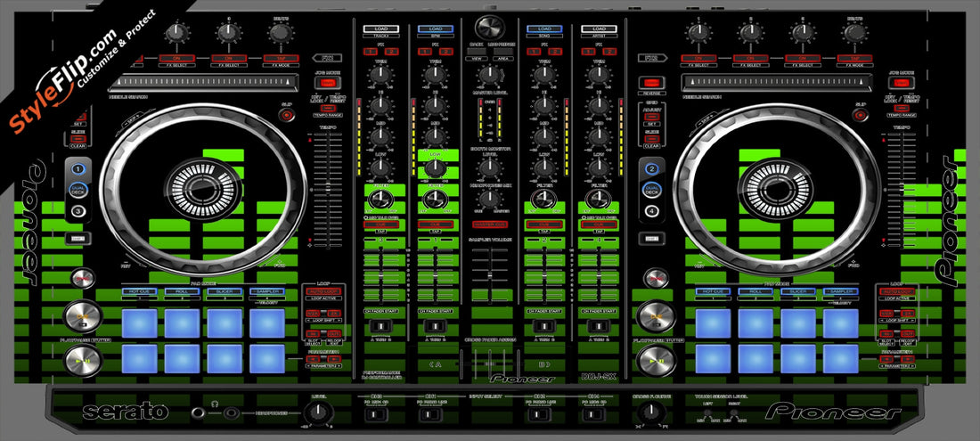Viewport: 980px width, 441px height.
Task: Click left deck SHIFT button
Action: point(78,238)
